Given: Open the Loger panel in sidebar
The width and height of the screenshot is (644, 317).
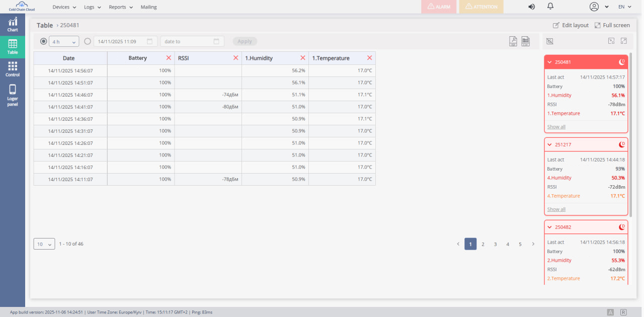Looking at the screenshot, I should (x=13, y=95).
